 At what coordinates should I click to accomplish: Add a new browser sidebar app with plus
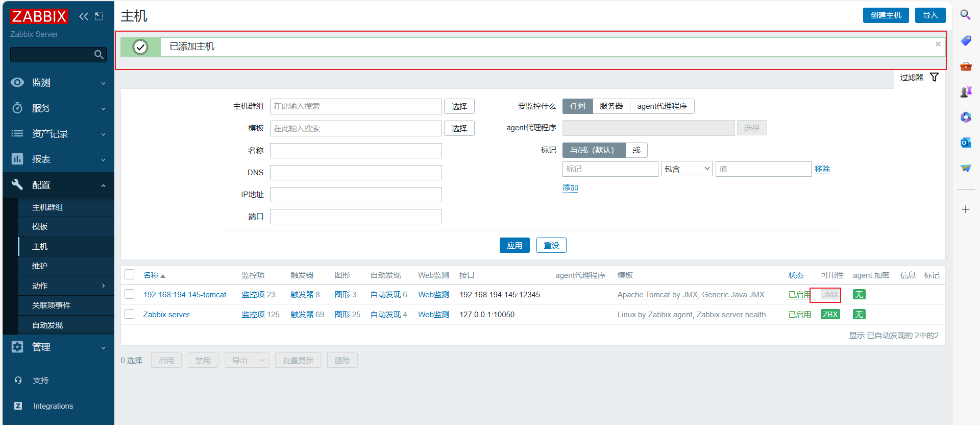[x=965, y=209]
